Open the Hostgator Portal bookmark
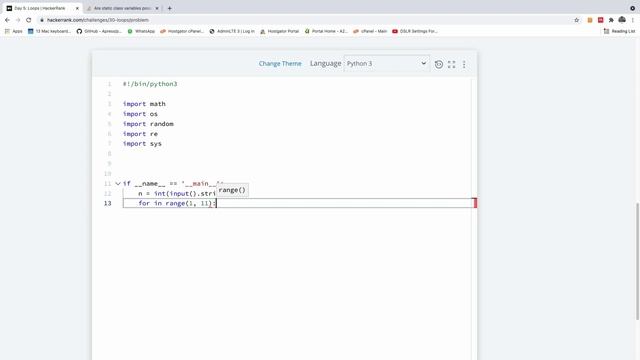 coord(280,31)
